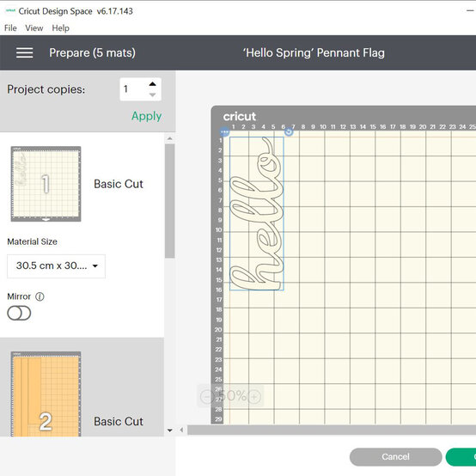
Task: Click the hello script cut image on mat
Action: click(x=257, y=213)
